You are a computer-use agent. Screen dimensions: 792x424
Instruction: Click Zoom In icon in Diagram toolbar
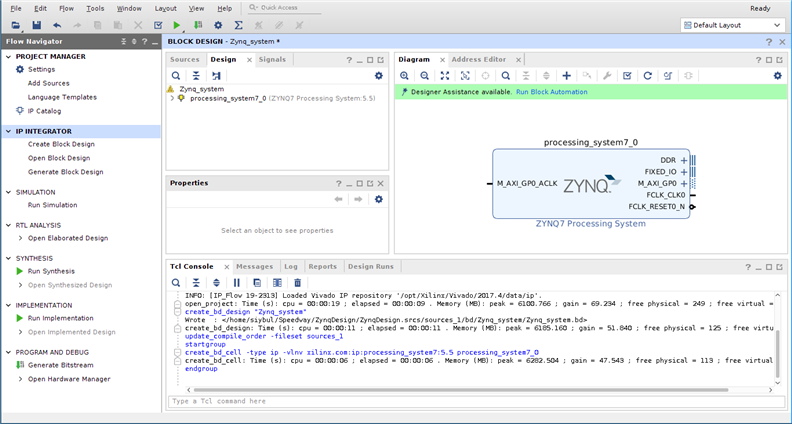pos(405,75)
